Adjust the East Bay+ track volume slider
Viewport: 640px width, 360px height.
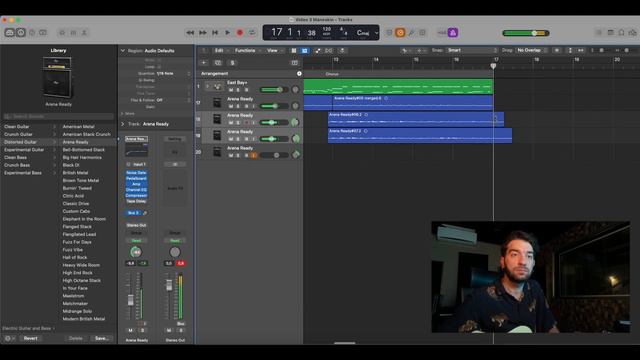pos(273,90)
